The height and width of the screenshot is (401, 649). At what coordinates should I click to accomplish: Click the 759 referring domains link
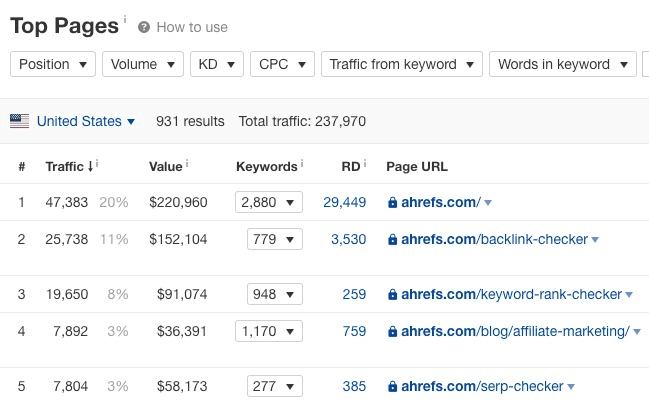tap(354, 331)
